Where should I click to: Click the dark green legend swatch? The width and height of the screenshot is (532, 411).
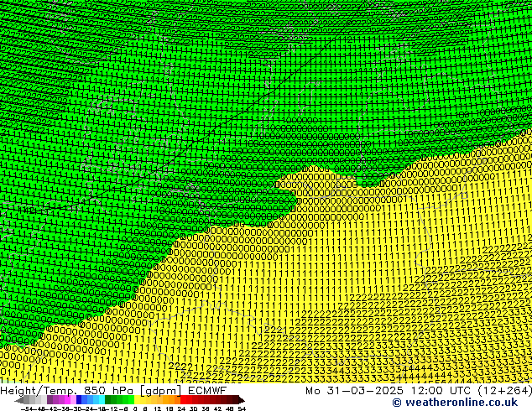tap(108, 399)
